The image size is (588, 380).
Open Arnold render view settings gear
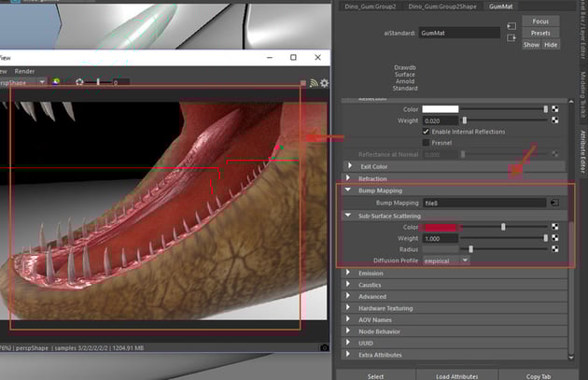[325, 82]
